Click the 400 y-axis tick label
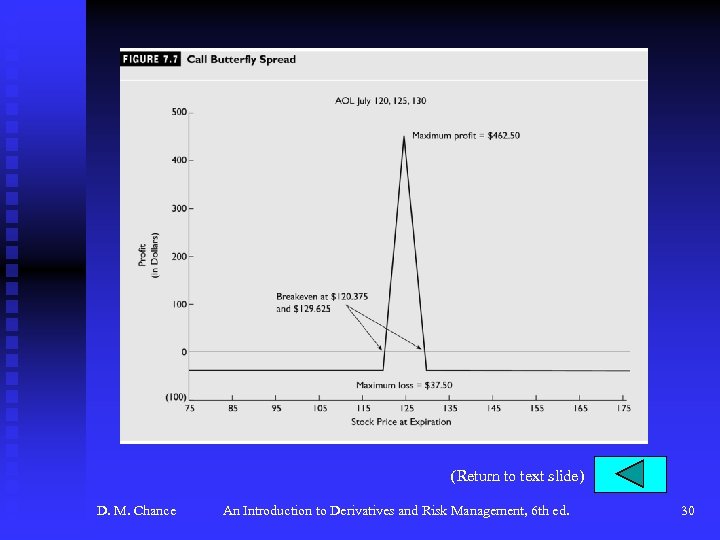720x540 pixels. tap(179, 160)
